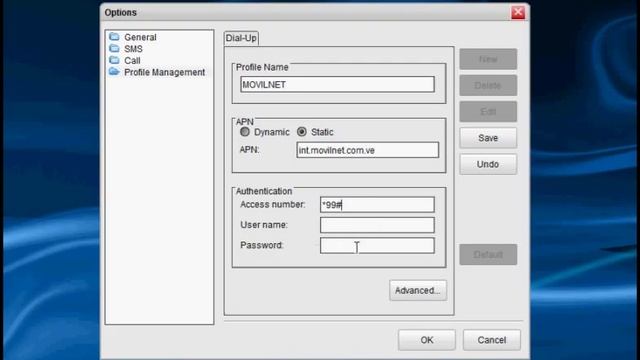640x360 pixels.
Task: Click the Options window title text
Action: [x=120, y=13]
